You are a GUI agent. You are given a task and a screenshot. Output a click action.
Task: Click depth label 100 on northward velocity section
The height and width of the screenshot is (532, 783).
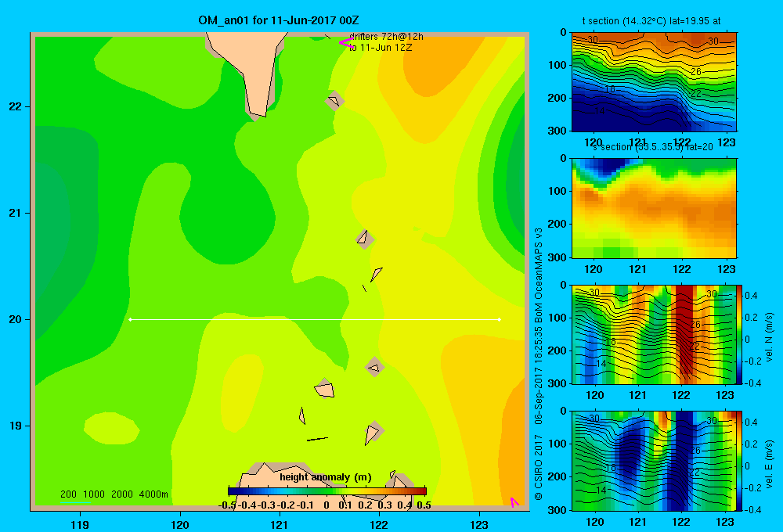(x=557, y=318)
